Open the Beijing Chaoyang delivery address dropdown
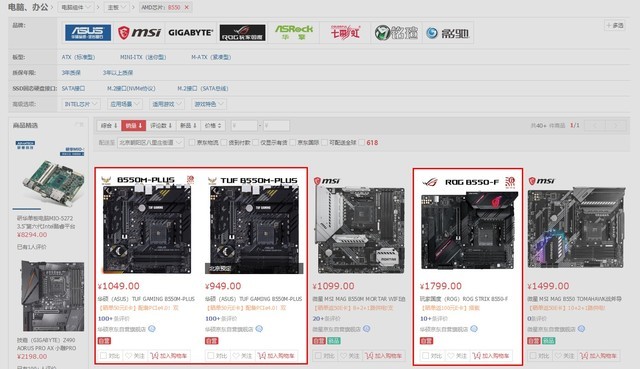 click(151, 142)
